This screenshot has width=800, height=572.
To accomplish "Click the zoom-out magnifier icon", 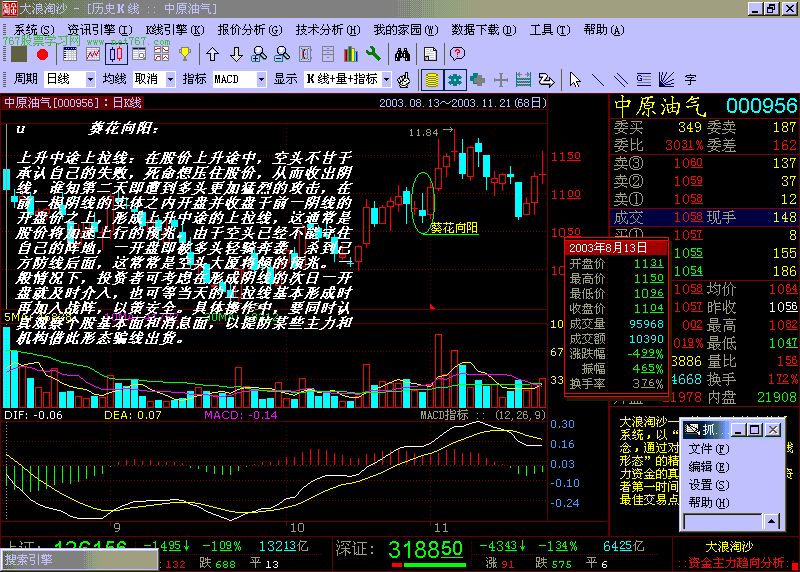I will [x=282, y=54].
